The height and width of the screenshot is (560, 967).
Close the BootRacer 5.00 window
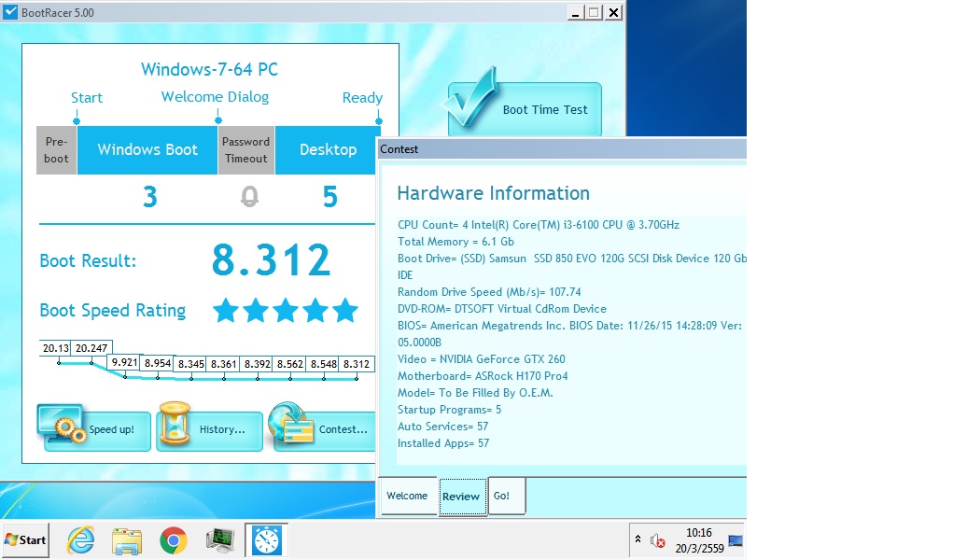point(613,12)
